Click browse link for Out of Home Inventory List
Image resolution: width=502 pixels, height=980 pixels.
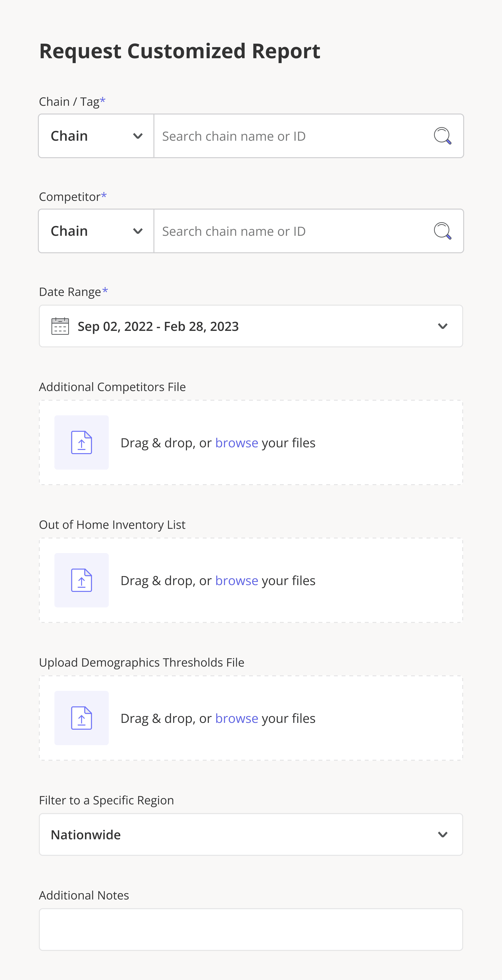(236, 580)
